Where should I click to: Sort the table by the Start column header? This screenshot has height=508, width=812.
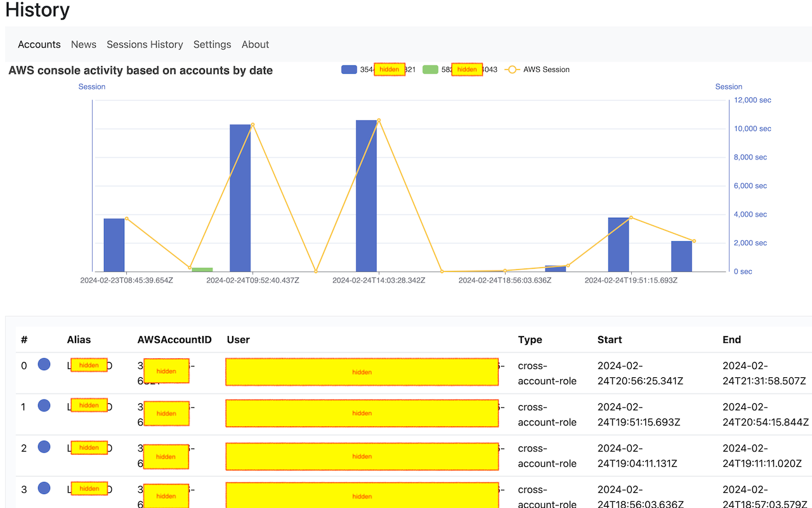(x=610, y=340)
